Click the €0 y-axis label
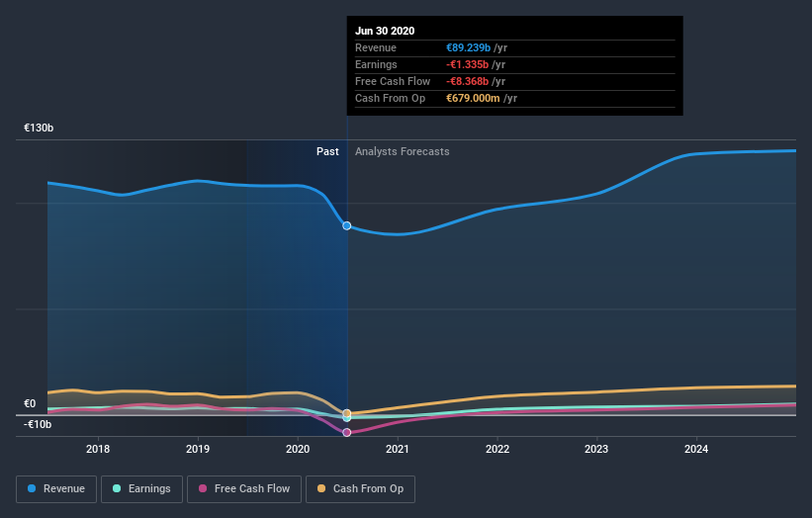812x518 pixels. click(x=30, y=403)
